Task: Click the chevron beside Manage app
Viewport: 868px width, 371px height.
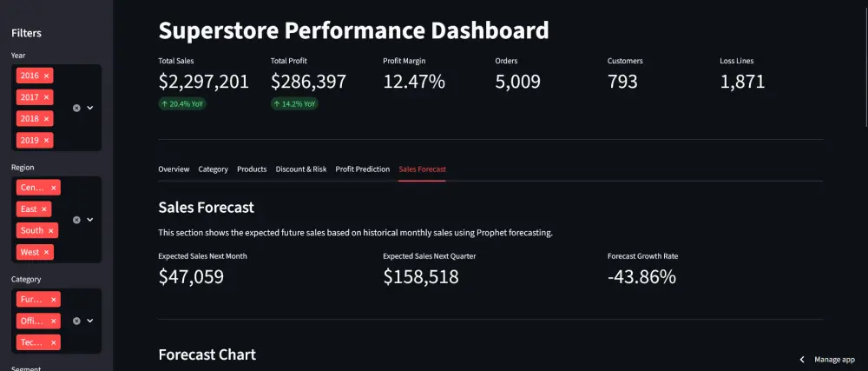Action: 802,359
